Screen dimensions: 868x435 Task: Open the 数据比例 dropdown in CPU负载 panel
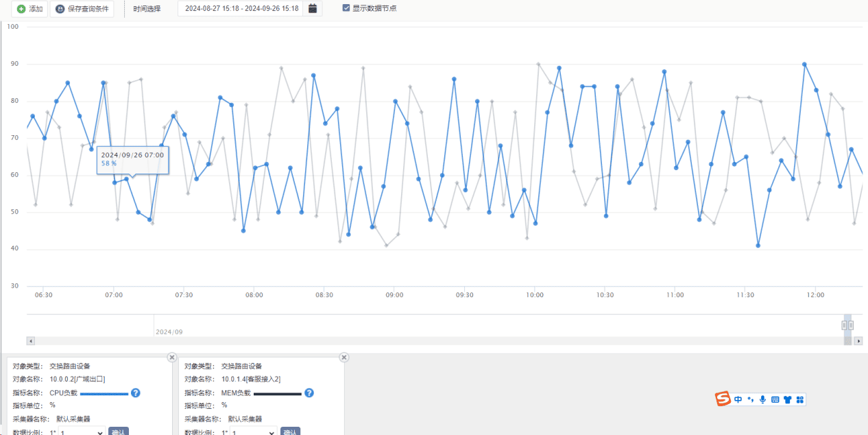(82, 432)
